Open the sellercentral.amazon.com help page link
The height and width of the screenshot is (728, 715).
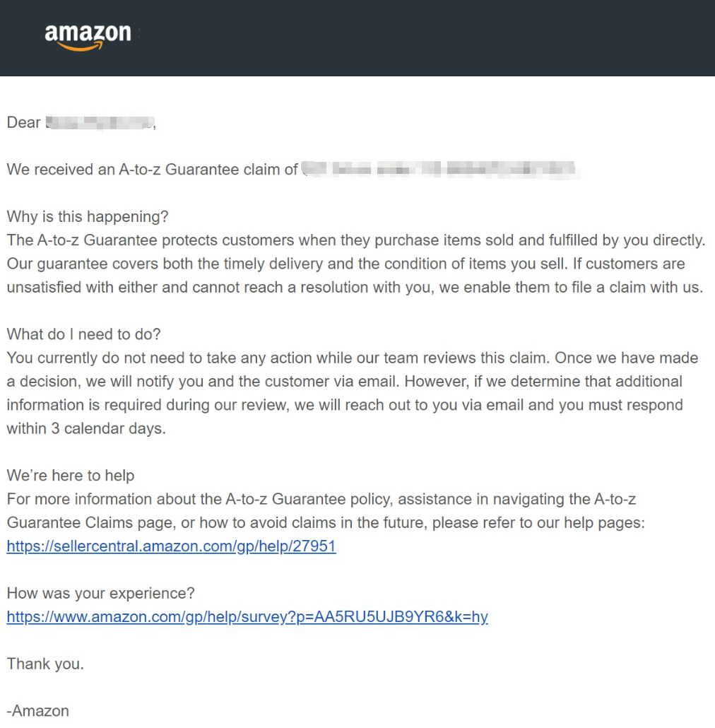pyautogui.click(x=171, y=546)
